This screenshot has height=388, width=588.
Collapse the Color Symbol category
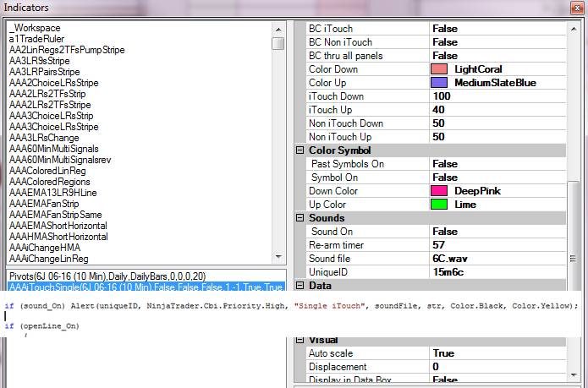(x=299, y=150)
